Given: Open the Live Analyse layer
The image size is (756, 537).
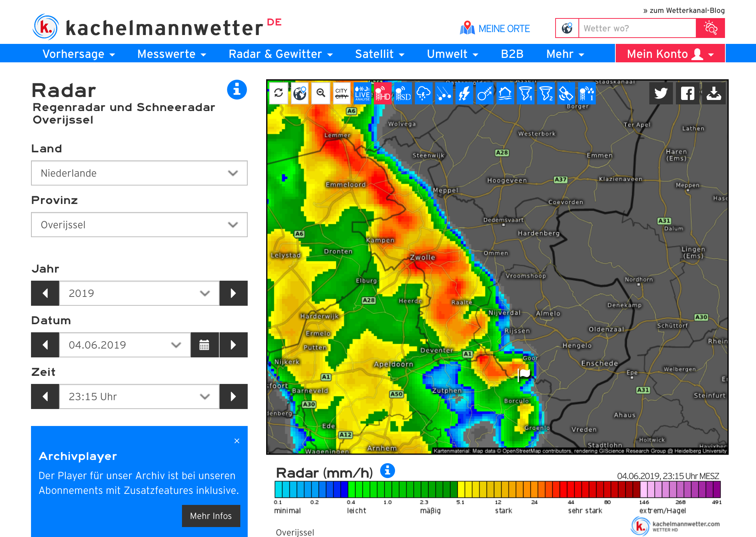Looking at the screenshot, I should coord(362,93).
